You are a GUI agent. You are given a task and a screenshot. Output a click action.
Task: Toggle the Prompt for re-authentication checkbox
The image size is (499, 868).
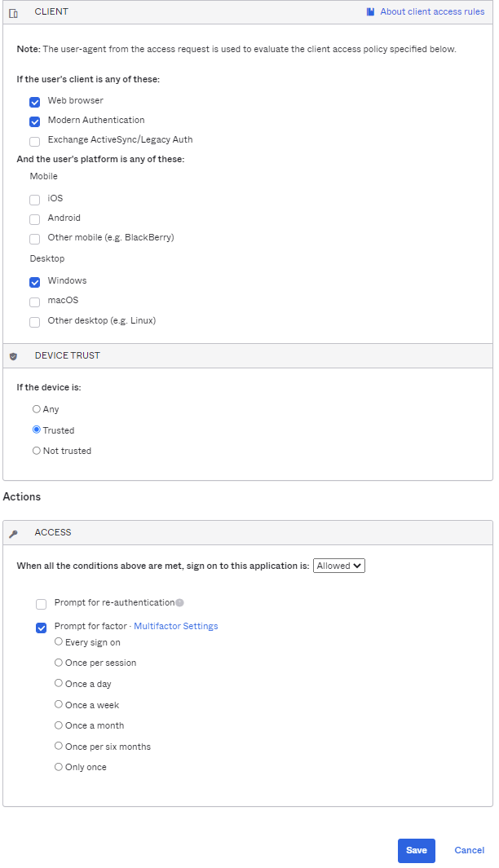coord(42,604)
